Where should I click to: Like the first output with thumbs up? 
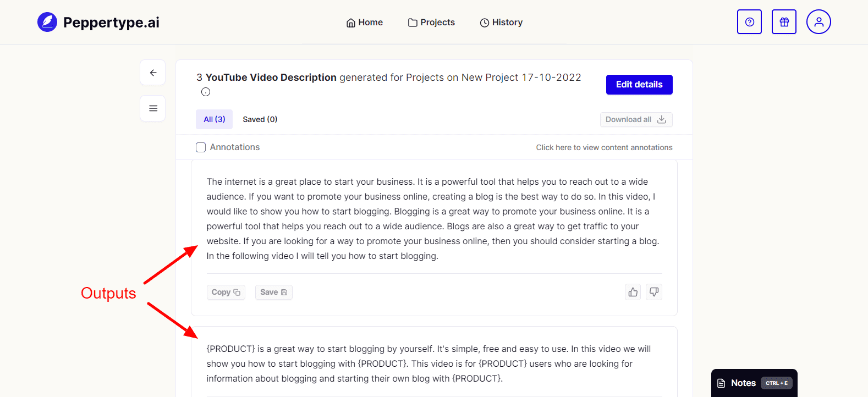coord(633,292)
